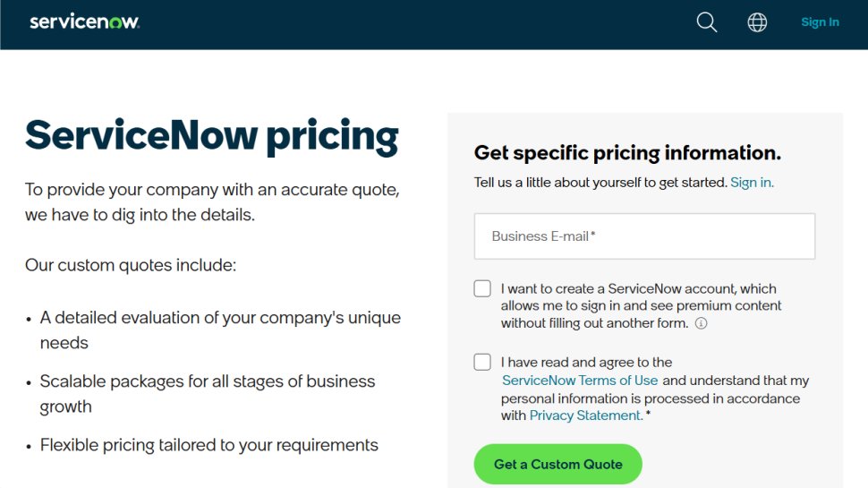
Task: Open the Privacy Statement link
Action: [x=585, y=415]
